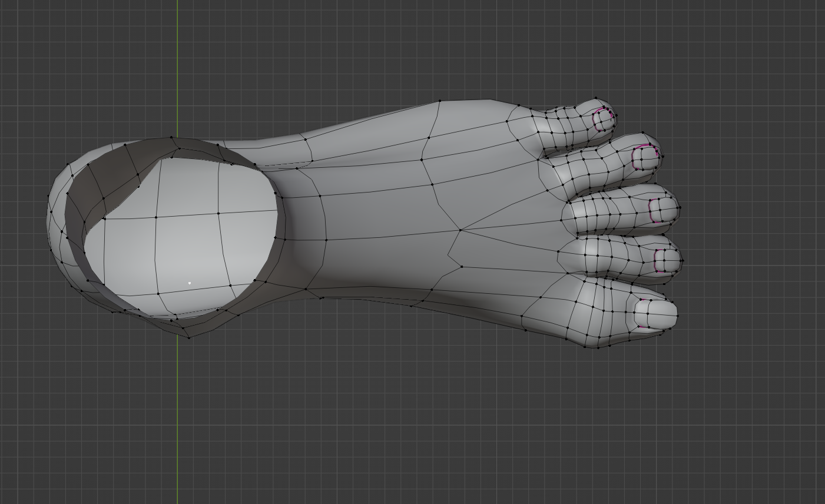Select the little toe's nail on the mesh
The image size is (825, 504).
(x=604, y=120)
